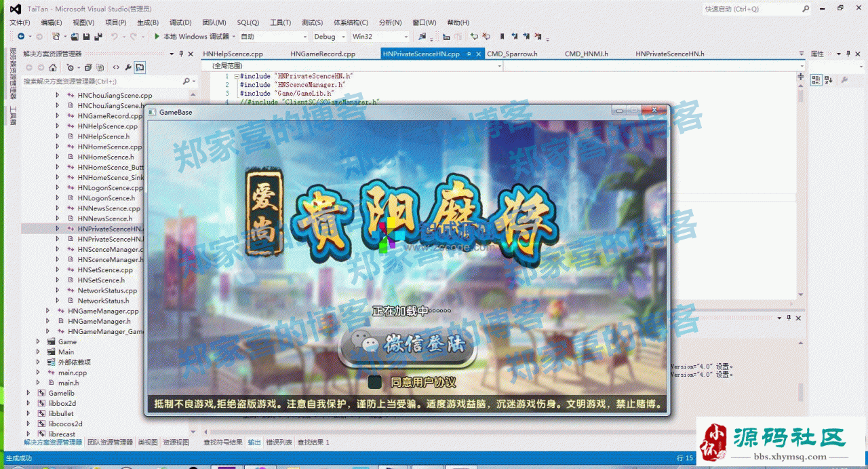Image resolution: width=868 pixels, height=469 pixels.
Task: Switch to the 团队资源管理器 tab
Action: 110,442
